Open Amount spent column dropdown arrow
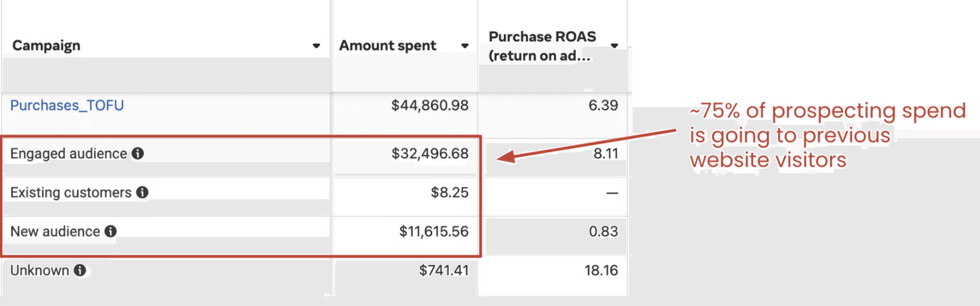This screenshot has width=980, height=306. (464, 46)
